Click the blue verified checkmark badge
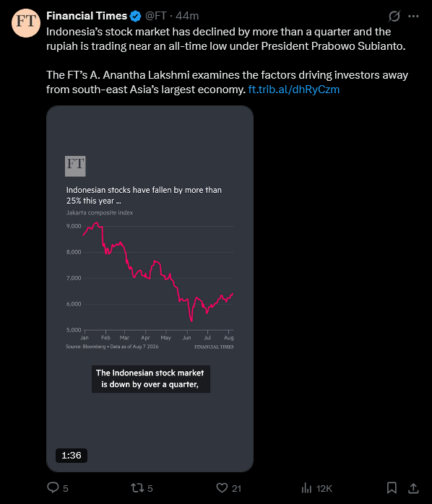Image resolution: width=432 pixels, height=504 pixels. pyautogui.click(x=135, y=16)
